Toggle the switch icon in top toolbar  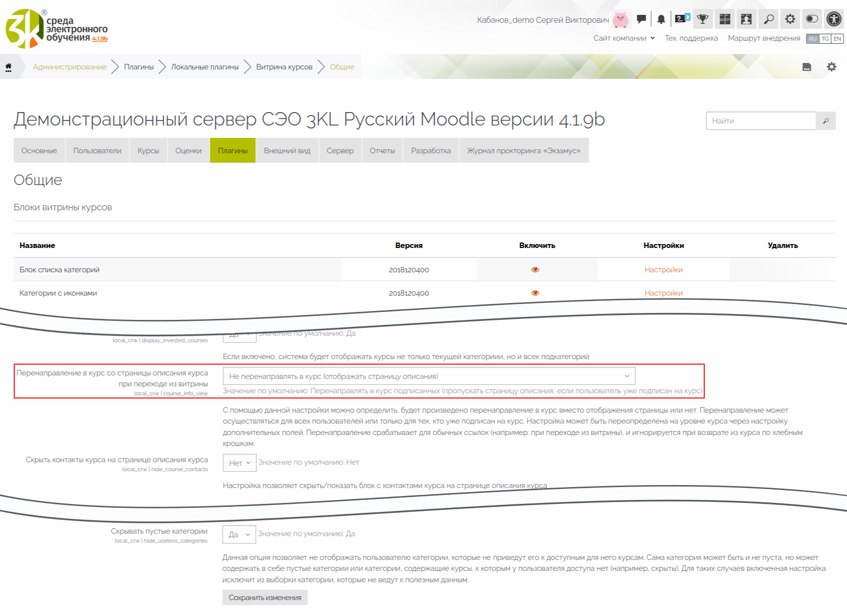(x=812, y=19)
